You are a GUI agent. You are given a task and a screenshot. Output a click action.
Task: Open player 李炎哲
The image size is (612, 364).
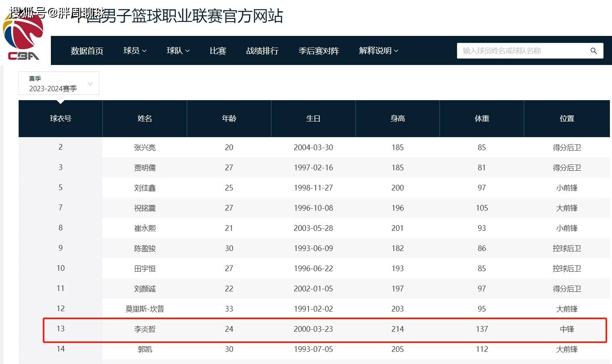pos(145,329)
